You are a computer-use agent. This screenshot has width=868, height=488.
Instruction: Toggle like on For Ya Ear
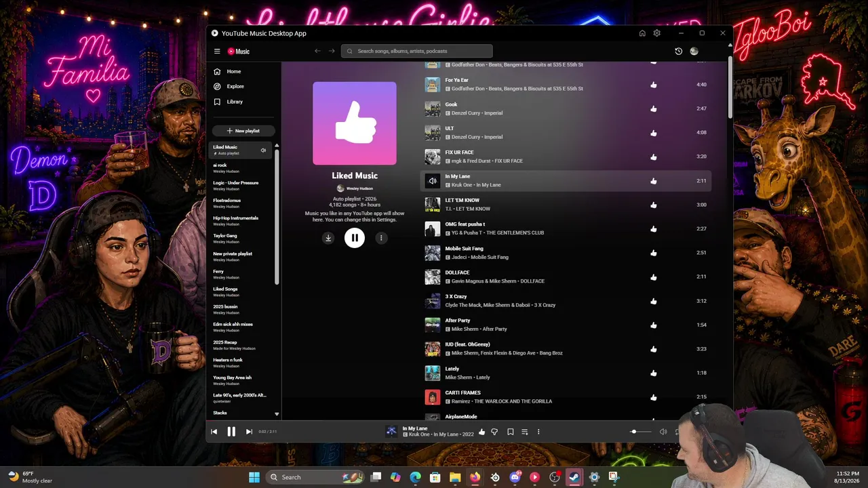654,85
